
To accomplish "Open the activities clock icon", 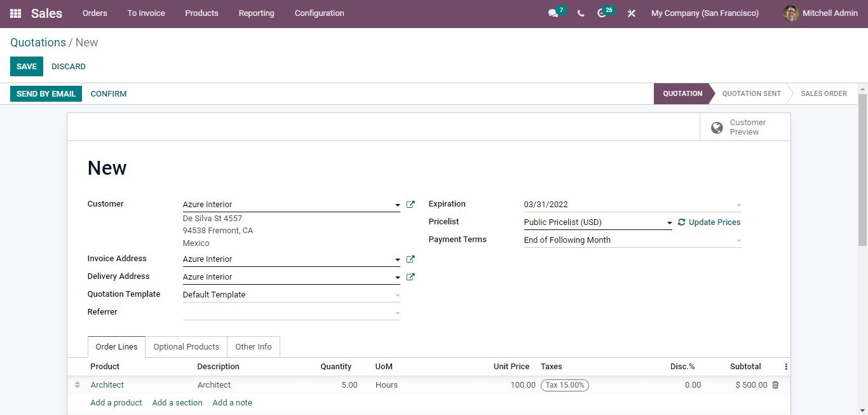I will coord(602,13).
